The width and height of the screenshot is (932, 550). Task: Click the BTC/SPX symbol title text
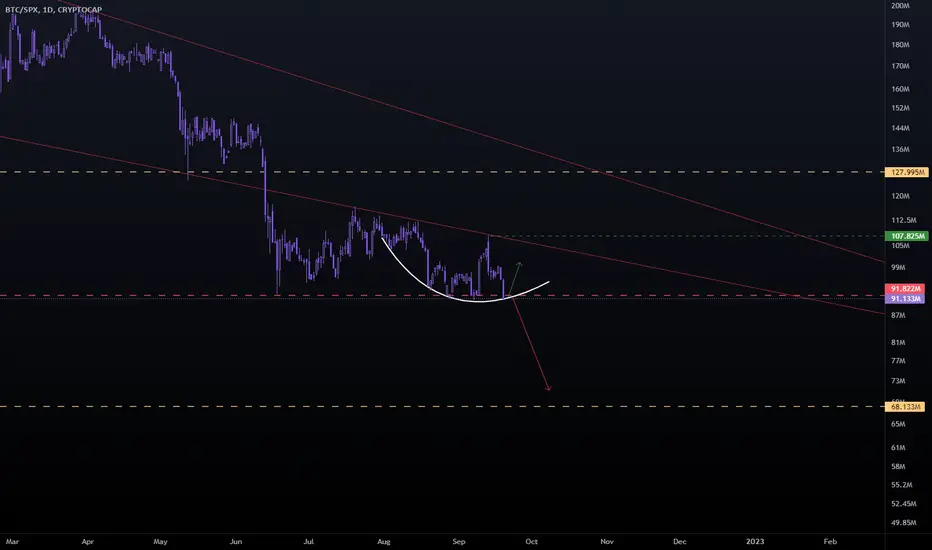[x=53, y=10]
